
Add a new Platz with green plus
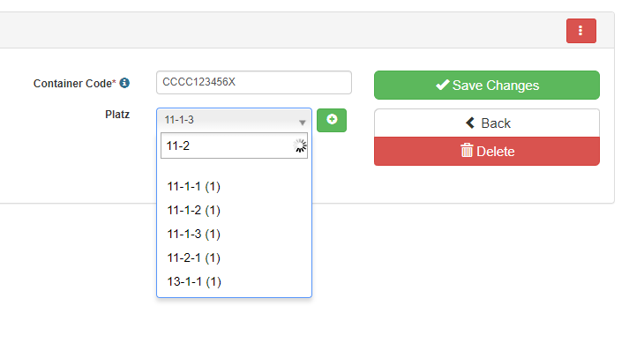point(332,120)
